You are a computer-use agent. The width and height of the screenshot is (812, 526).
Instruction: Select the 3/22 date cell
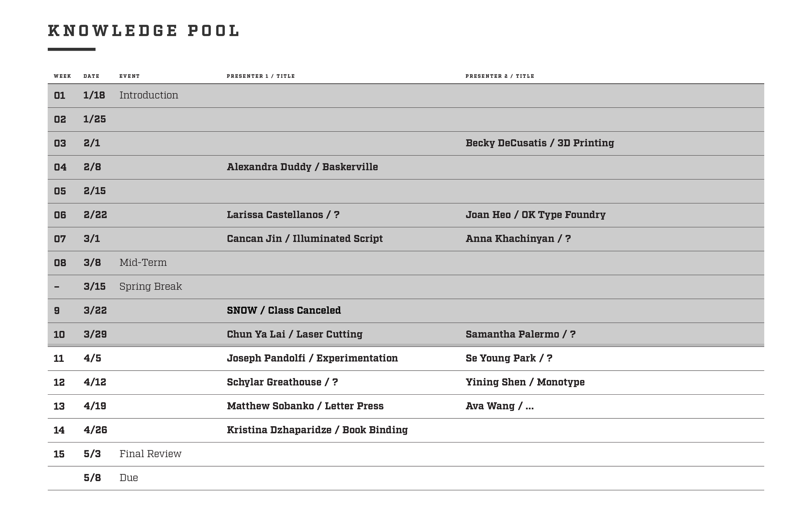[x=95, y=310]
